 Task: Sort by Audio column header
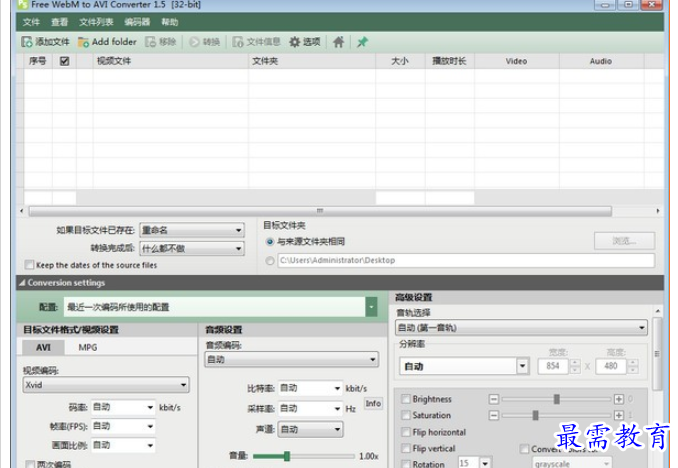click(x=601, y=61)
